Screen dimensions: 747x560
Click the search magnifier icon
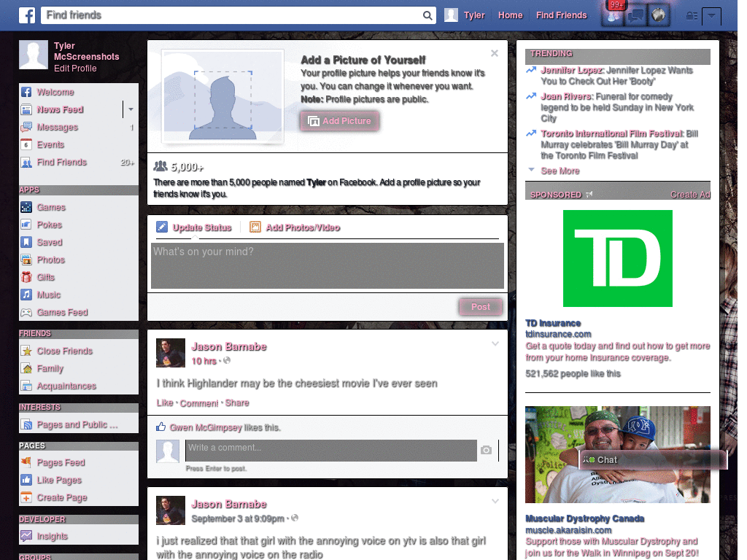[x=427, y=15]
